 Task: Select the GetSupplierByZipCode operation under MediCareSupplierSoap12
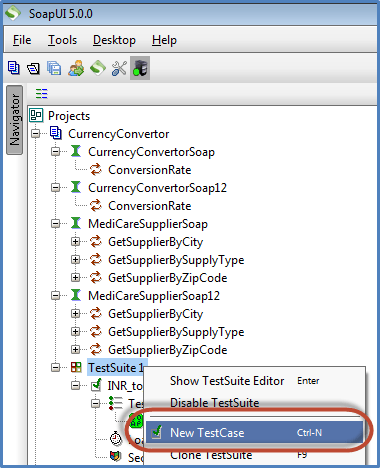[x=168, y=350]
